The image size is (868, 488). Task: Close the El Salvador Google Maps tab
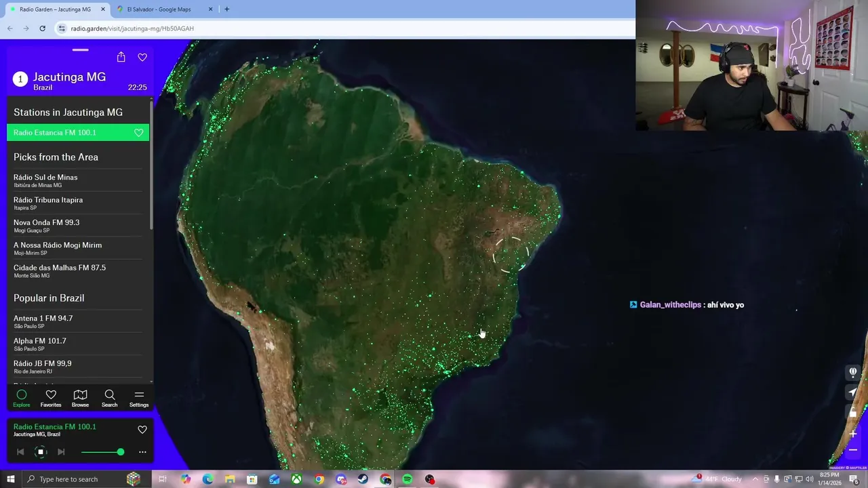click(210, 9)
